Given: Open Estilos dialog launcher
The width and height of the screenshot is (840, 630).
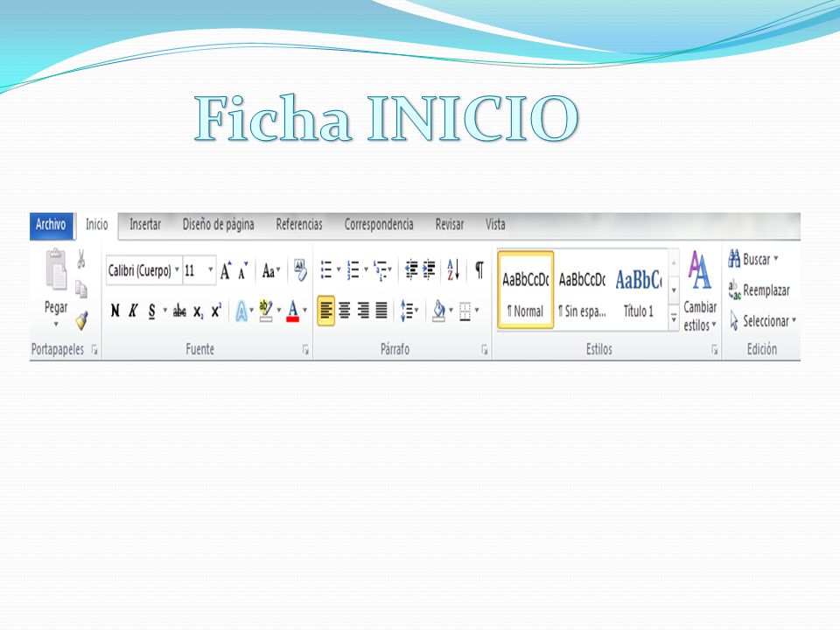Looking at the screenshot, I should pos(714,350).
